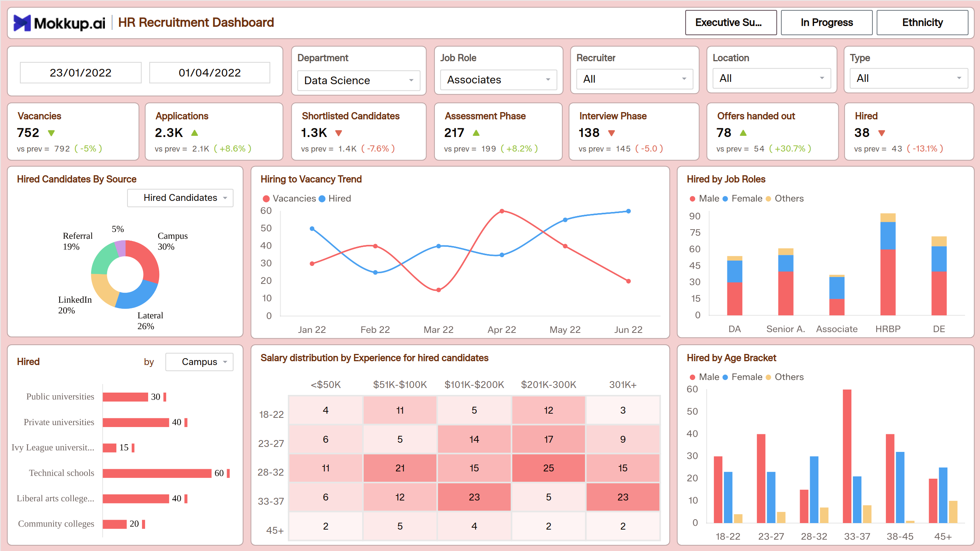The height and width of the screenshot is (551, 980).
Task: Click the end date field 01/04/2022
Action: pyautogui.click(x=210, y=73)
